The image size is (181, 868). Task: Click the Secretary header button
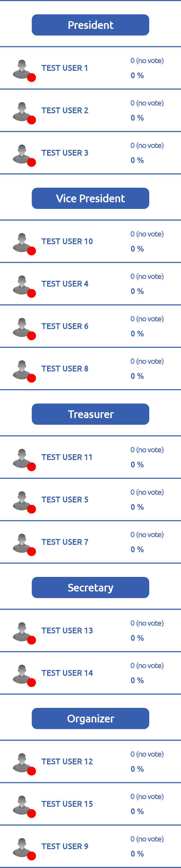pyautogui.click(x=91, y=588)
